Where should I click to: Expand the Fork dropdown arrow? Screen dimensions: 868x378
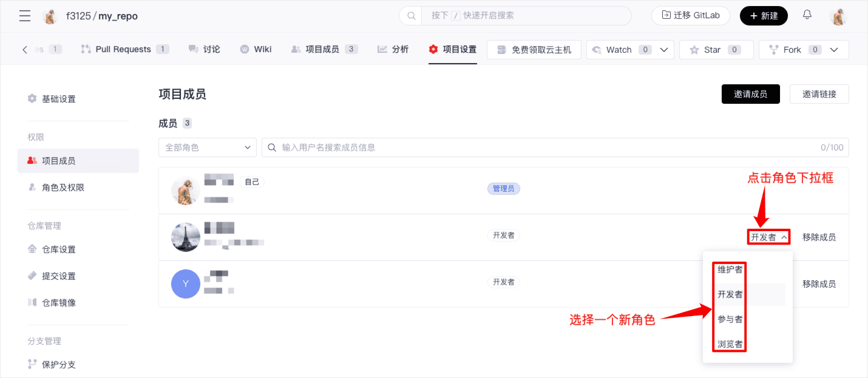(x=835, y=50)
